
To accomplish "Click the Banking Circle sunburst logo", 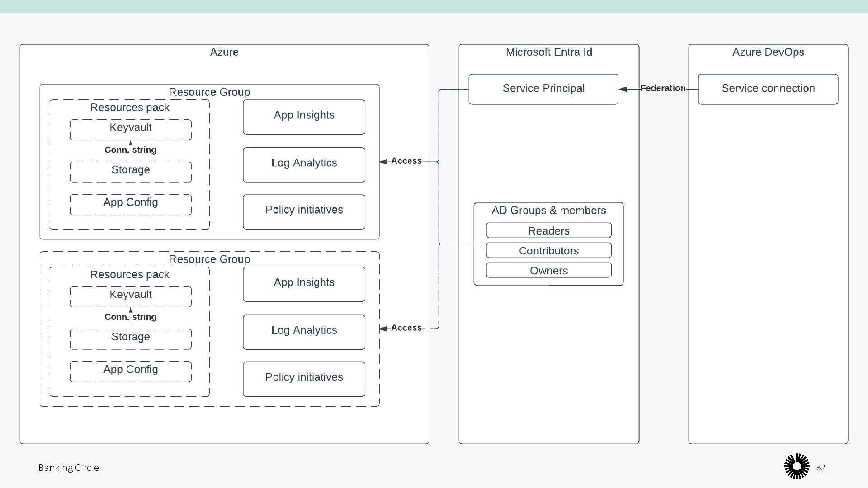I will pos(797,467).
